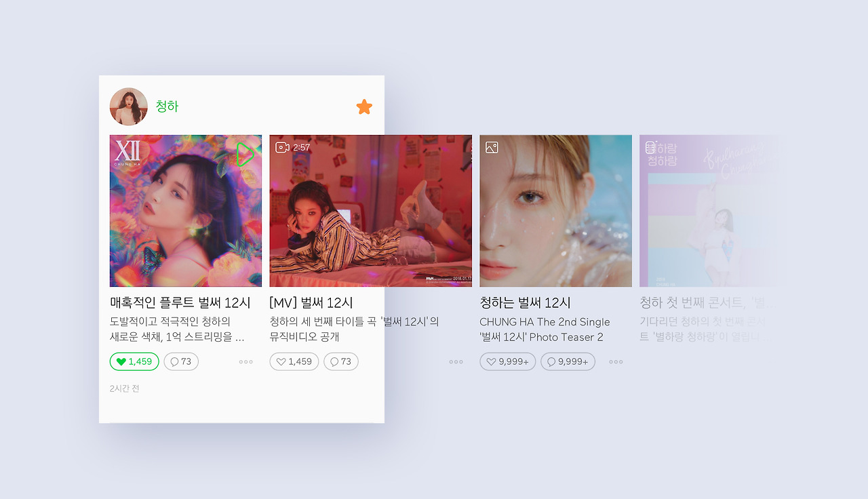
Task: Toggle the orange star favorite icon
Action: point(364,106)
